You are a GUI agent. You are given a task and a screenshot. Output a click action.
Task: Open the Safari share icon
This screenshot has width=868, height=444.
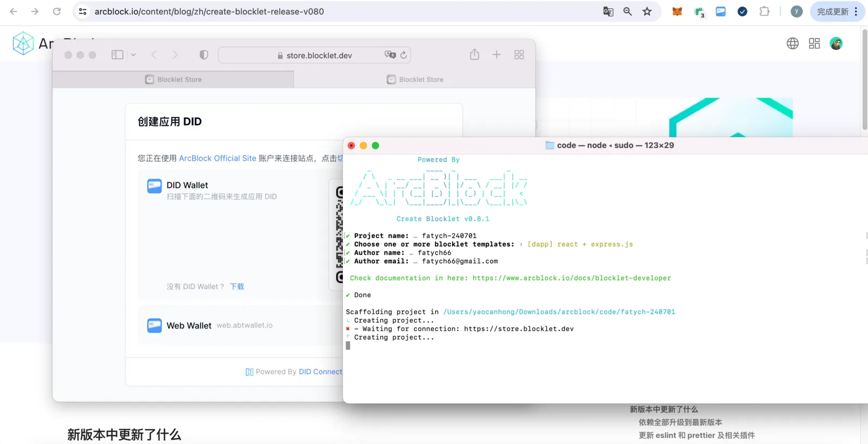475,54
